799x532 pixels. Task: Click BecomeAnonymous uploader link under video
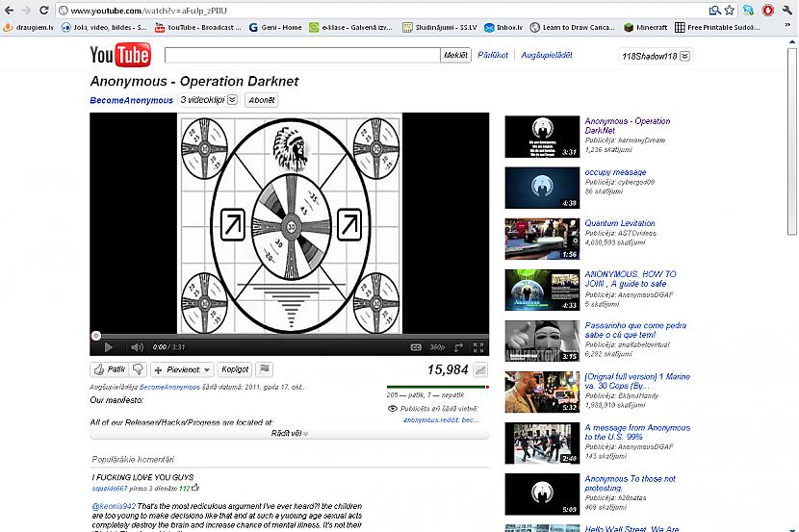[x=169, y=387]
